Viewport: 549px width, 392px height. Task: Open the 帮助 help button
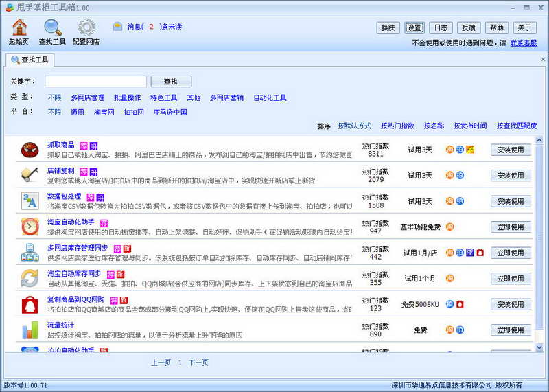[x=497, y=27]
